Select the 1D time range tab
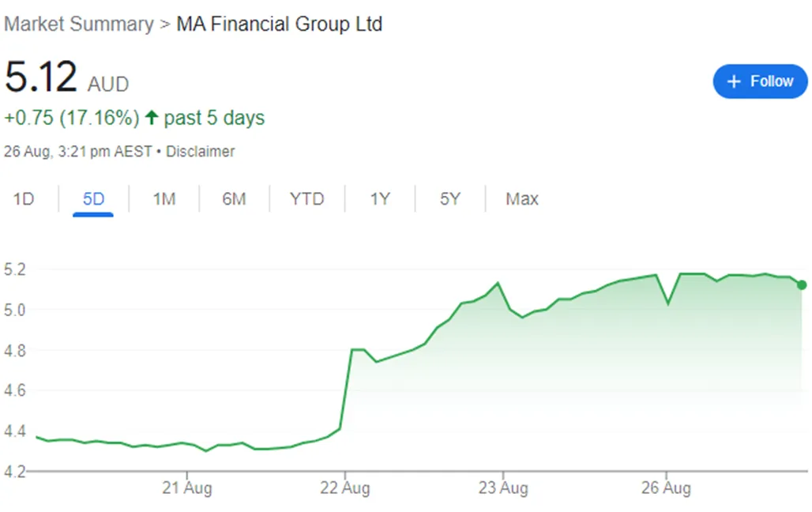 24,199
